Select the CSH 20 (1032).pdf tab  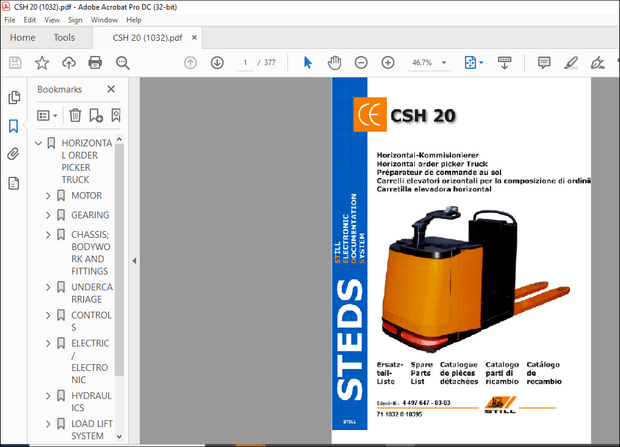[x=147, y=38]
